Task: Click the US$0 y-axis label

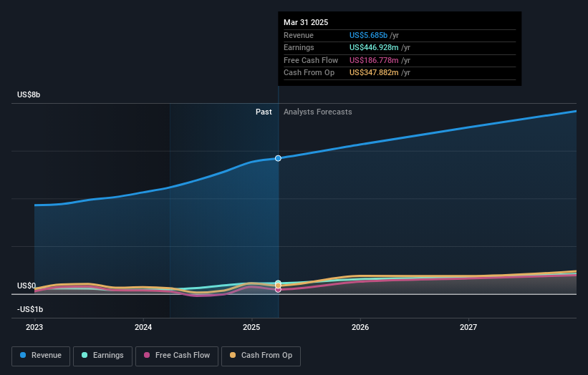Action: (26, 286)
